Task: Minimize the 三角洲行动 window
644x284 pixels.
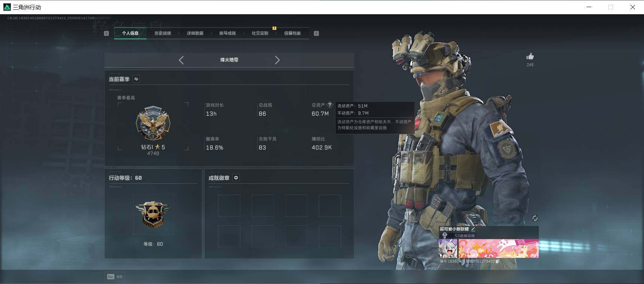Action: (x=589, y=7)
